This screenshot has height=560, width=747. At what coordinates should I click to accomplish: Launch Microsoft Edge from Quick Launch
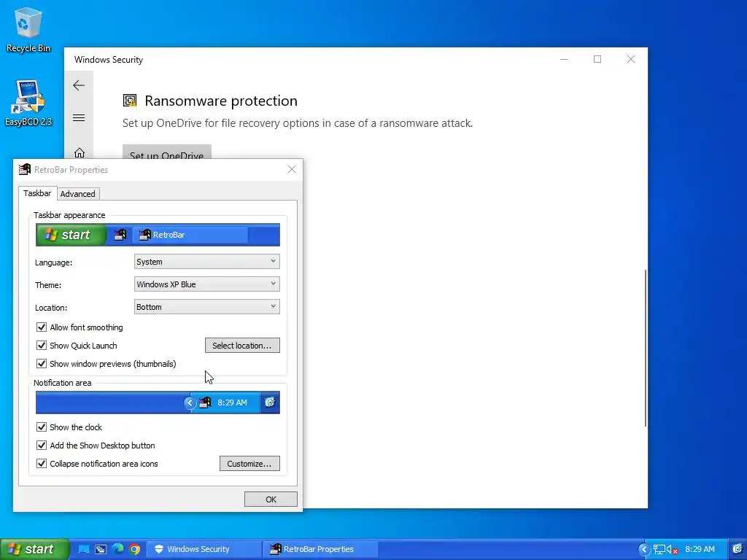117,549
